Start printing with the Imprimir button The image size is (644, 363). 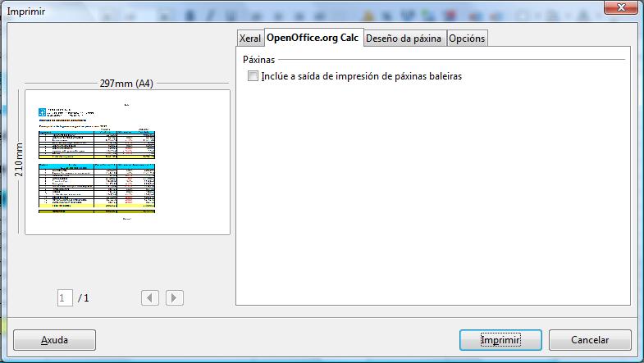pyautogui.click(x=500, y=340)
